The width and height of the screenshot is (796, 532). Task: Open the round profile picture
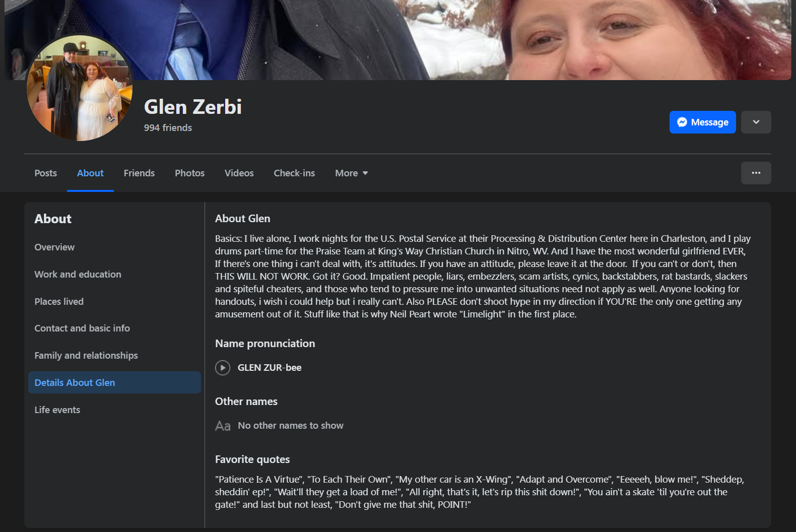80,88
